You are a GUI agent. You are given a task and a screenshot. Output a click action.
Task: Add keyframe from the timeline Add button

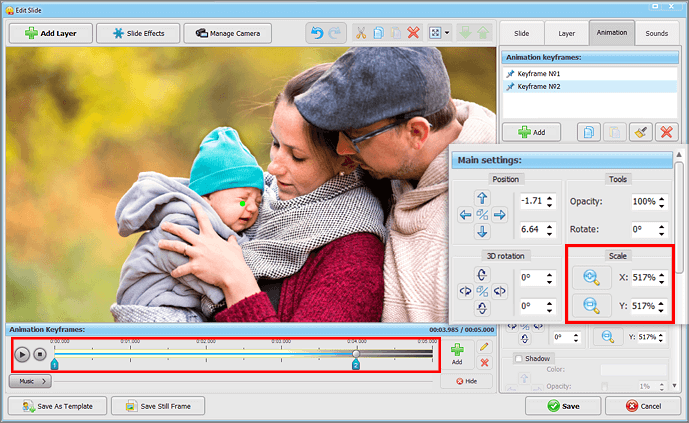457,354
